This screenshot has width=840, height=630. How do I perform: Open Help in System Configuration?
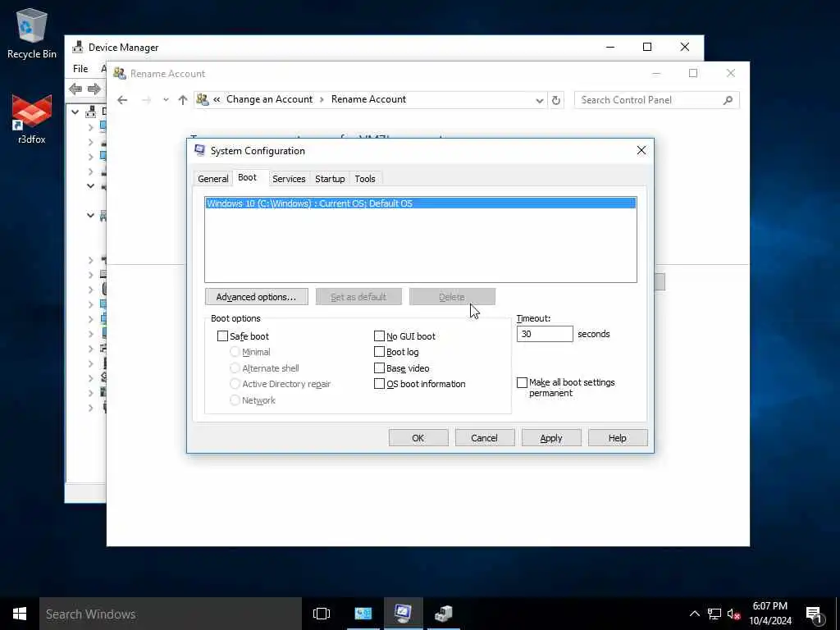pos(618,438)
